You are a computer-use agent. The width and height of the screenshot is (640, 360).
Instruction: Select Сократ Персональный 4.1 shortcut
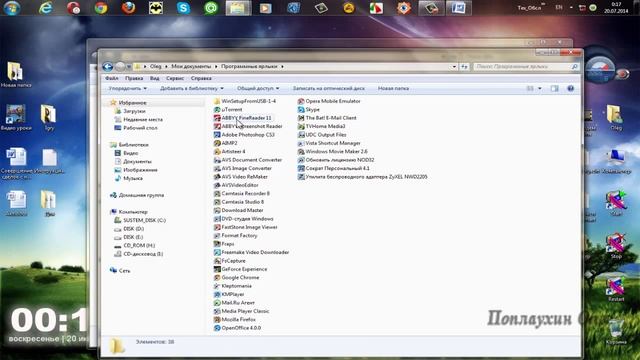tap(334, 168)
